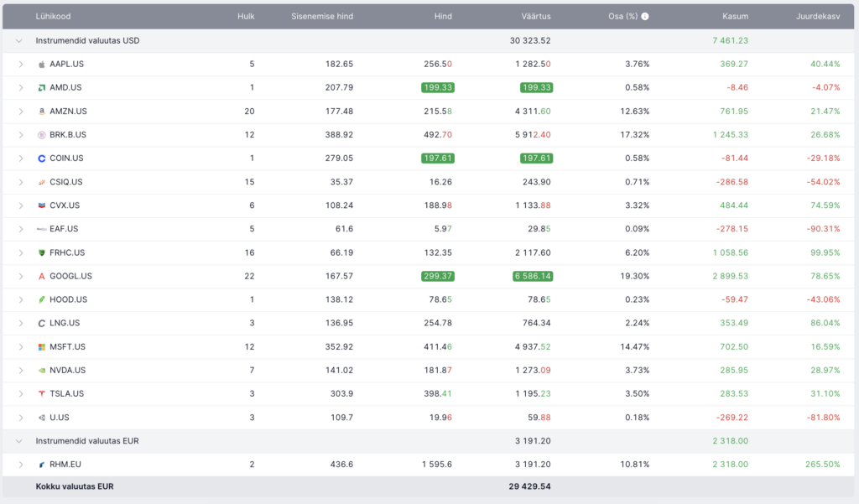
Task: Click the AMD logo icon
Action: point(41,87)
